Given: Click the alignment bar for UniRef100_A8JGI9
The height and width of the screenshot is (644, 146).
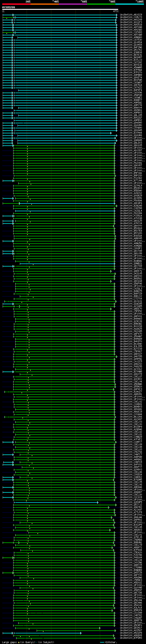Looking at the screenshot, I should (x=60, y=15).
